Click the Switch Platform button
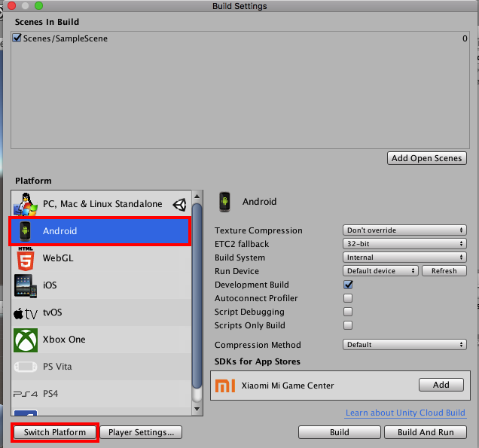The image size is (479, 448). pos(55,432)
